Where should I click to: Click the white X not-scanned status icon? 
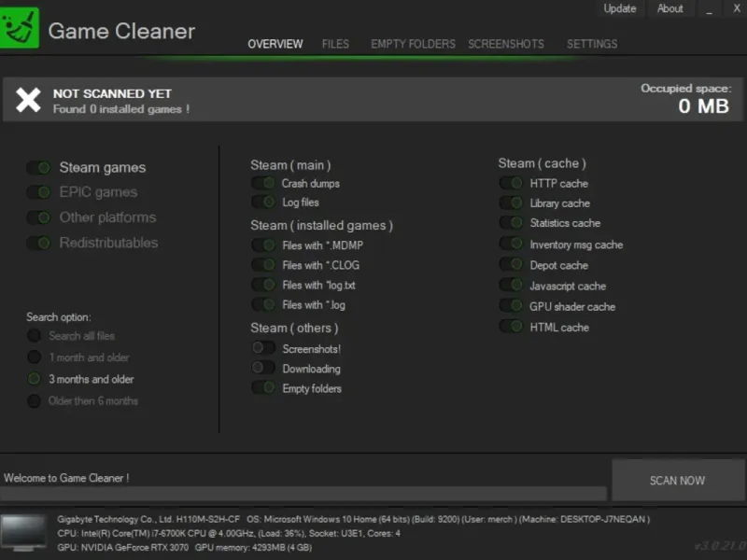tap(28, 100)
